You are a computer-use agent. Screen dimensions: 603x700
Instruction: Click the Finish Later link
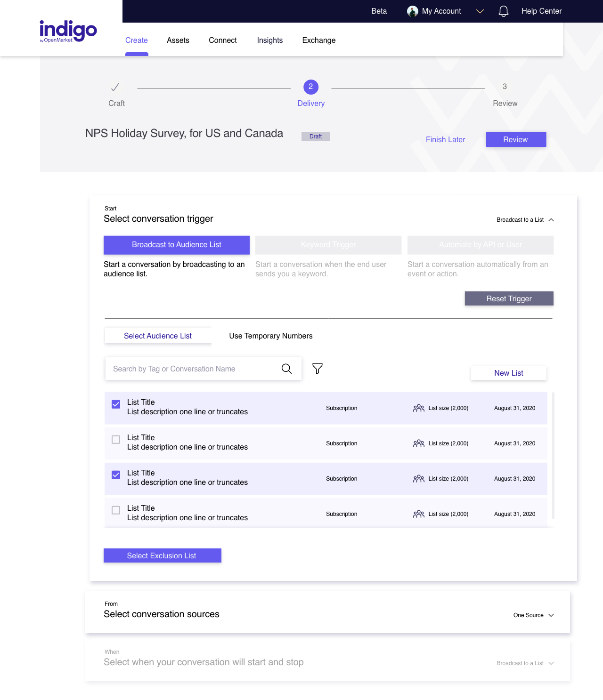pyautogui.click(x=446, y=140)
